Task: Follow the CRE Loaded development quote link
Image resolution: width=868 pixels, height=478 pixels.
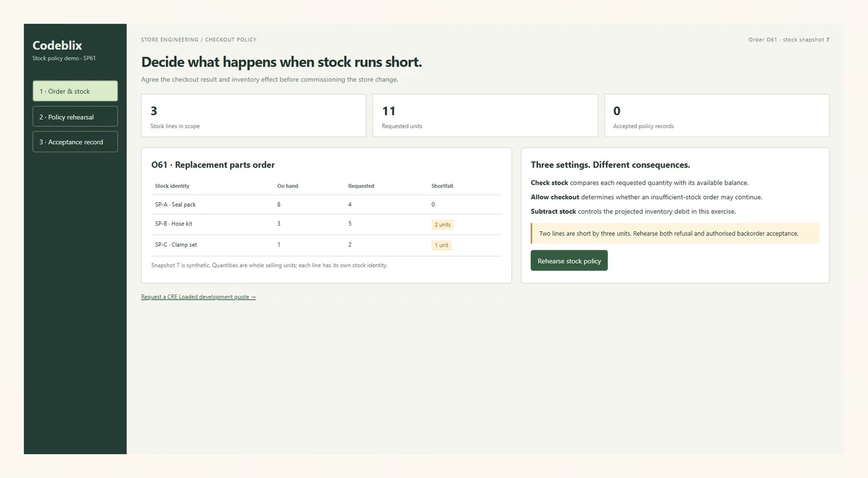Action: pos(198,297)
